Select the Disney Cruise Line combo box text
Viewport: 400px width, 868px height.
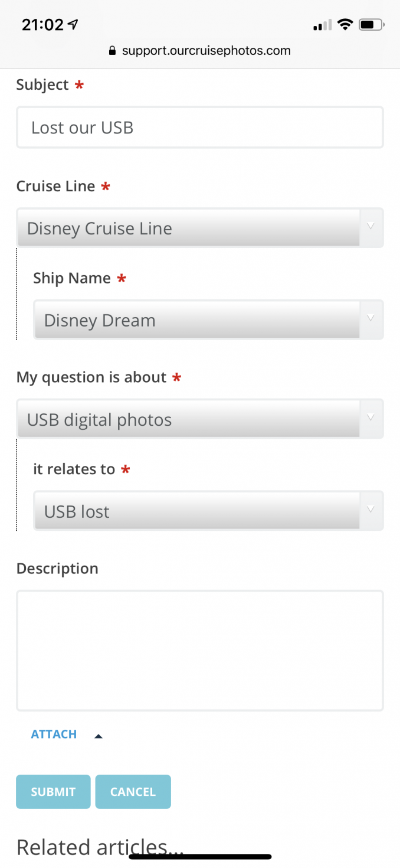pos(100,229)
